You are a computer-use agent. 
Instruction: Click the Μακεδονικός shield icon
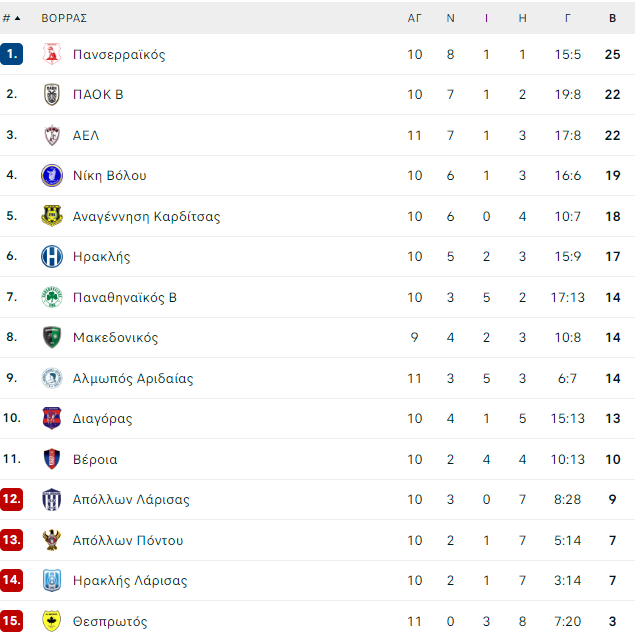click(52, 337)
